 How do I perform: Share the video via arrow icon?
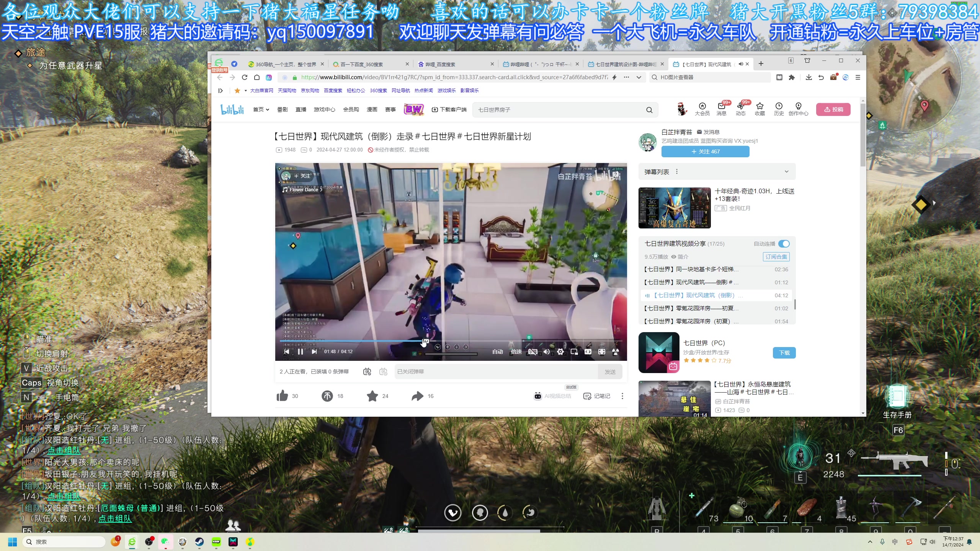pyautogui.click(x=418, y=396)
